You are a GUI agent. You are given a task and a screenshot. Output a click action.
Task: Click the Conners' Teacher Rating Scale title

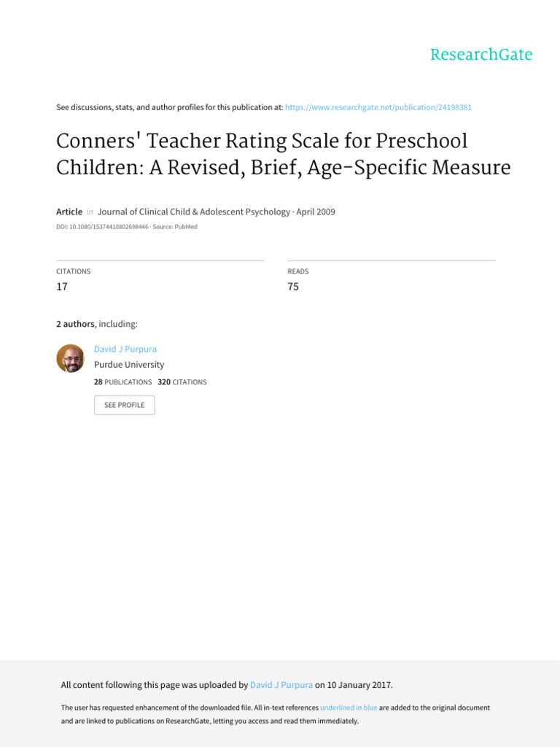[x=283, y=154]
